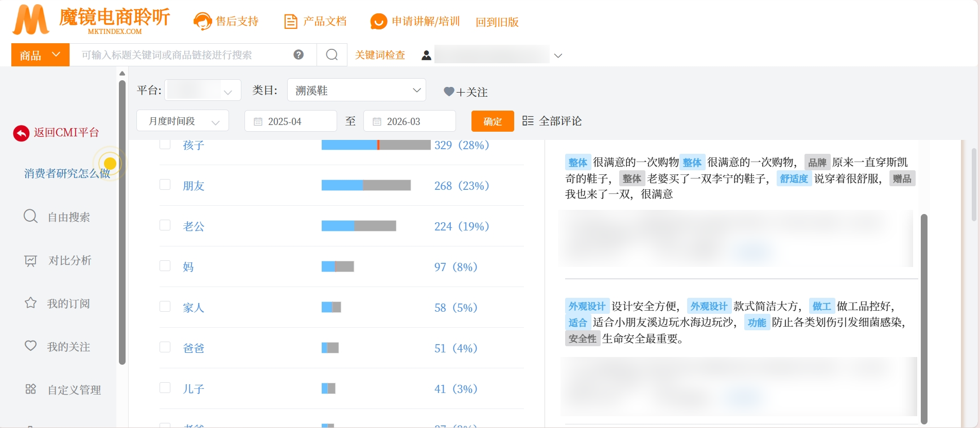Click the 家人 keyword link

tap(194, 308)
